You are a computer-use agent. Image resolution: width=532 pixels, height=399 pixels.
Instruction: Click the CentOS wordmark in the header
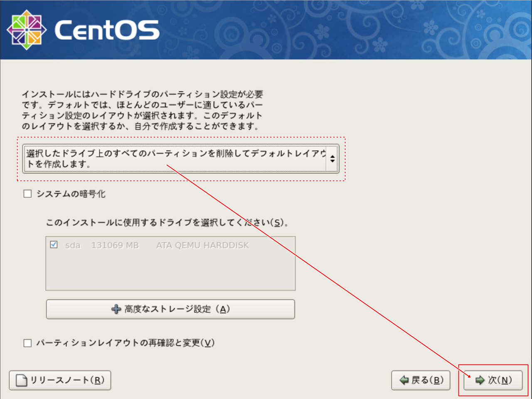(107, 30)
